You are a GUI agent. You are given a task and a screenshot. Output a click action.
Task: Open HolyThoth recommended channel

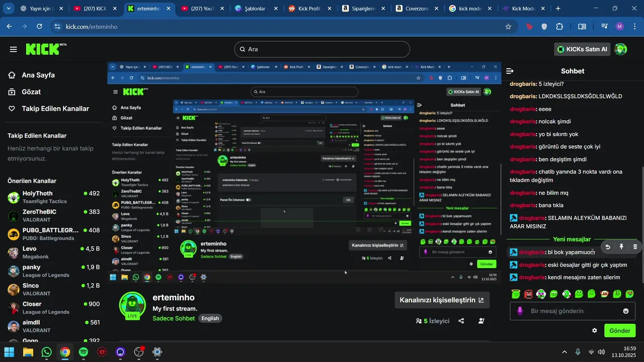pos(53,197)
